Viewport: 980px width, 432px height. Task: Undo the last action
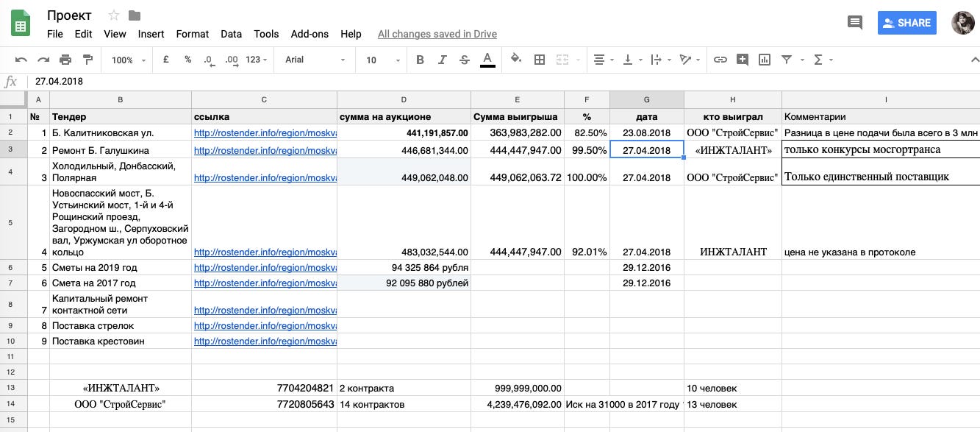tap(21, 60)
